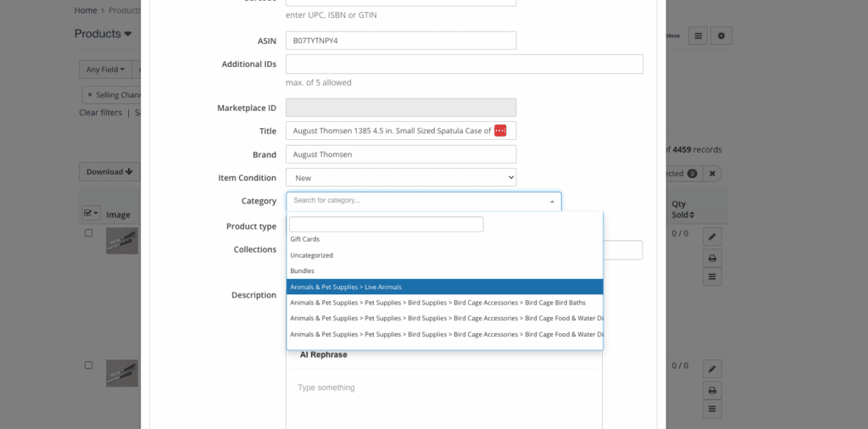Open the list view menu icon beside gear
Viewport: 868px width, 429px height.
coord(697,36)
